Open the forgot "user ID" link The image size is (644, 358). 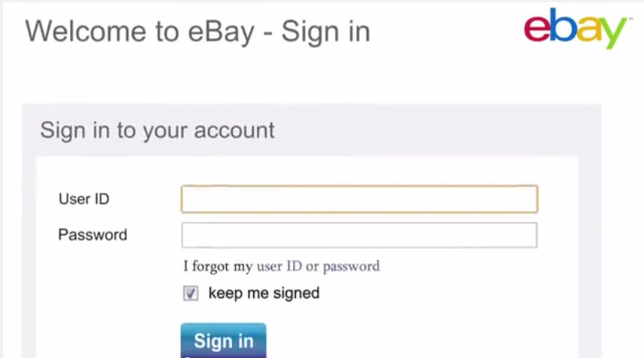[279, 266]
